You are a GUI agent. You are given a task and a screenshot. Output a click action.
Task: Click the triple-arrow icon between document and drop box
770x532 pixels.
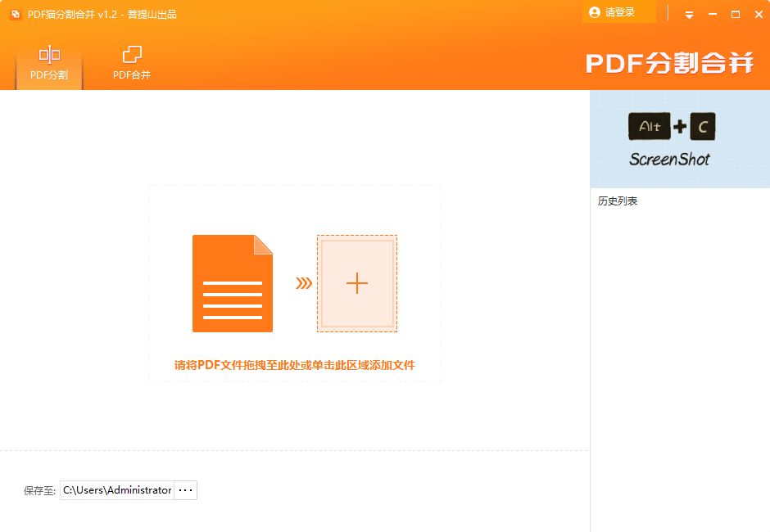(x=304, y=283)
